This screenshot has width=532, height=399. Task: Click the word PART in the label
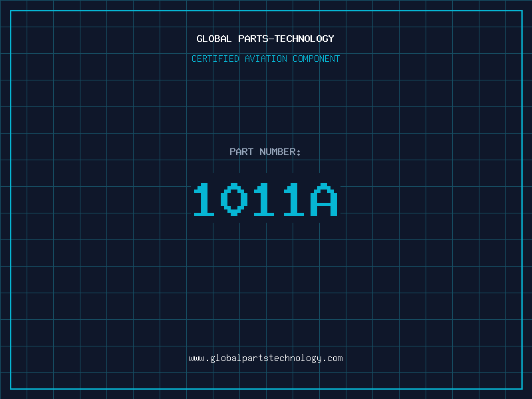241,152
